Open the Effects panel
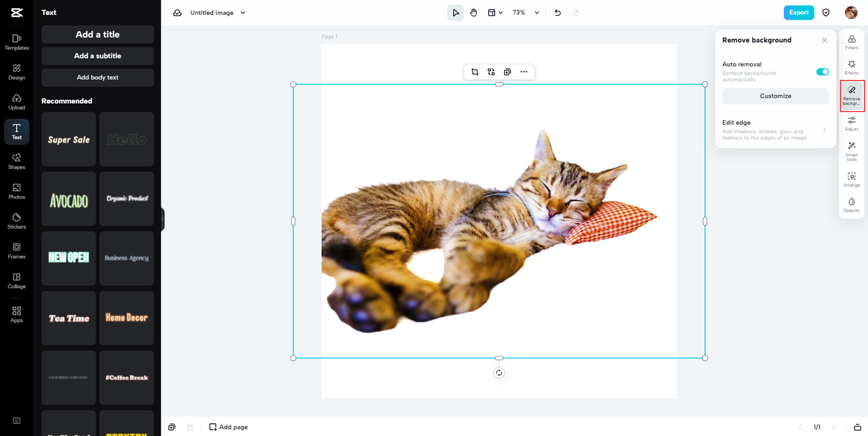Image resolution: width=868 pixels, height=436 pixels. pyautogui.click(x=852, y=67)
